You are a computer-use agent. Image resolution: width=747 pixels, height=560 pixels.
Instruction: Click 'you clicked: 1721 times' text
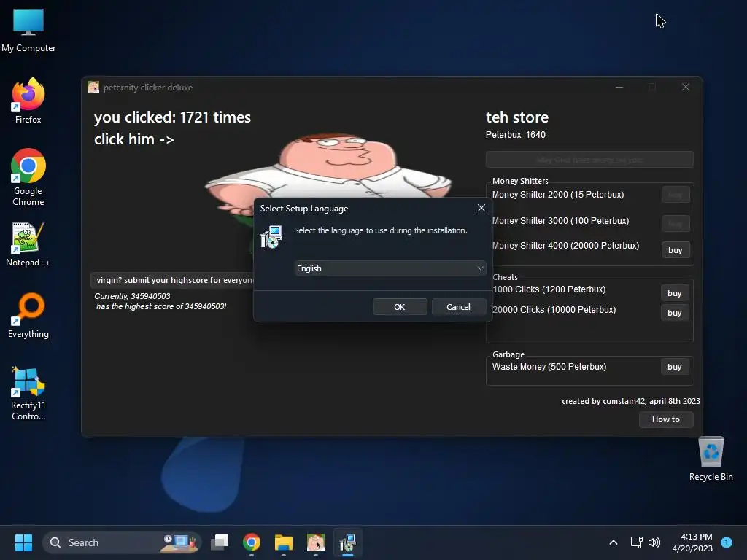pos(172,117)
